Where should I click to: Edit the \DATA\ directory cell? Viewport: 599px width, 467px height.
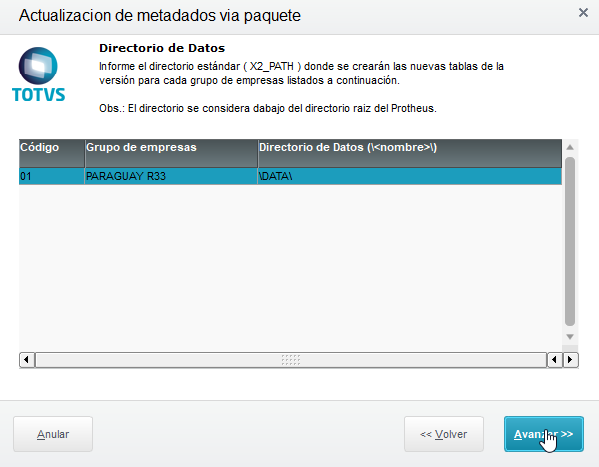coord(410,176)
